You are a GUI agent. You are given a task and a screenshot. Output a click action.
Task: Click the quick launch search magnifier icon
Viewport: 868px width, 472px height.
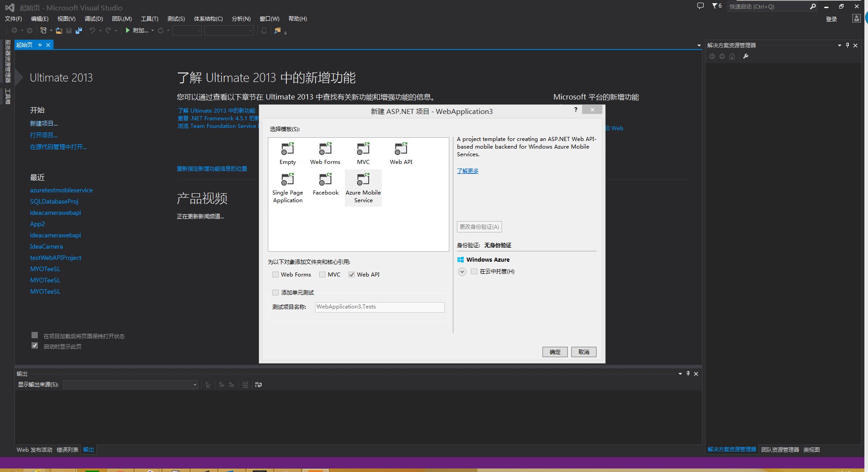coord(813,6)
